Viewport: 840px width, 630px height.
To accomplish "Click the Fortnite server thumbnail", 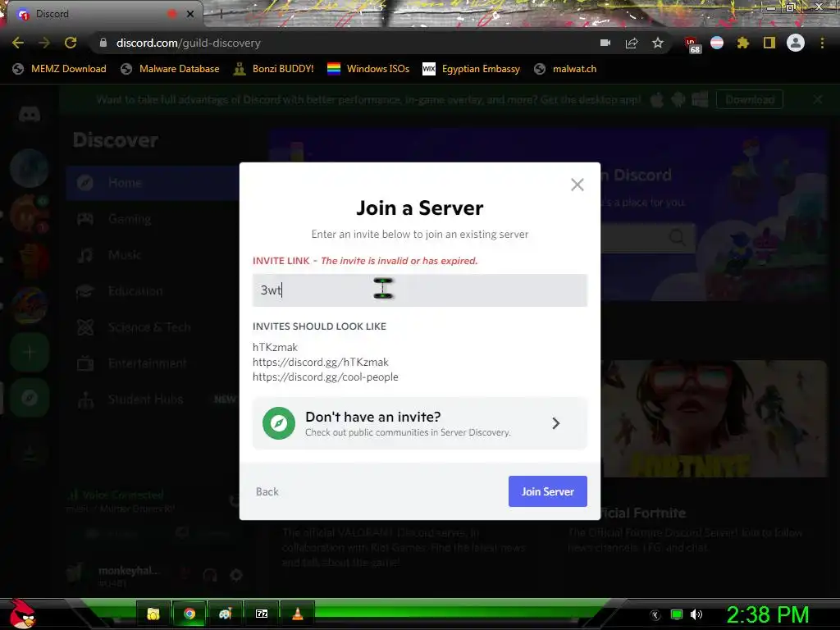I will pos(714,419).
